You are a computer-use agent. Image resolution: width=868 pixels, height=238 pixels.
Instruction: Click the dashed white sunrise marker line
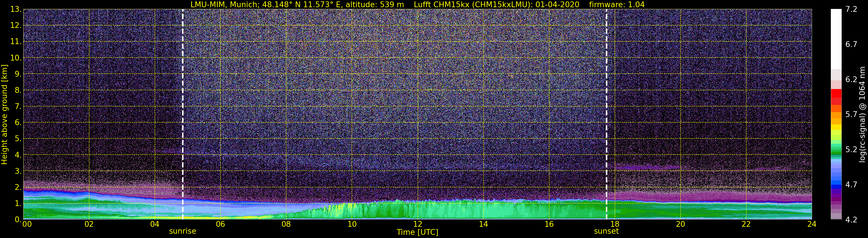coord(183,114)
